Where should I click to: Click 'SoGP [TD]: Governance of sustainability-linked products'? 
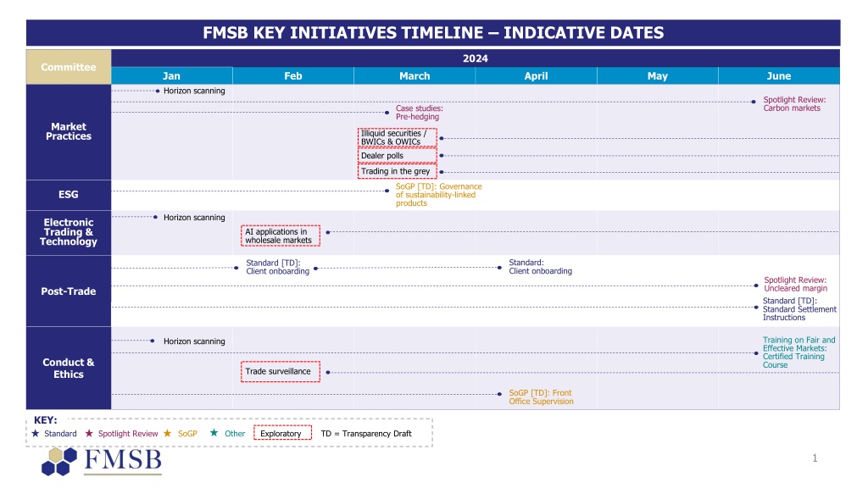coord(438,195)
